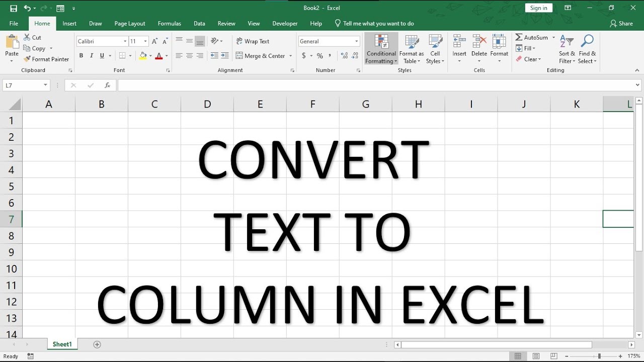Expand the formula bar
This screenshot has width=644, height=362.
(638, 85)
